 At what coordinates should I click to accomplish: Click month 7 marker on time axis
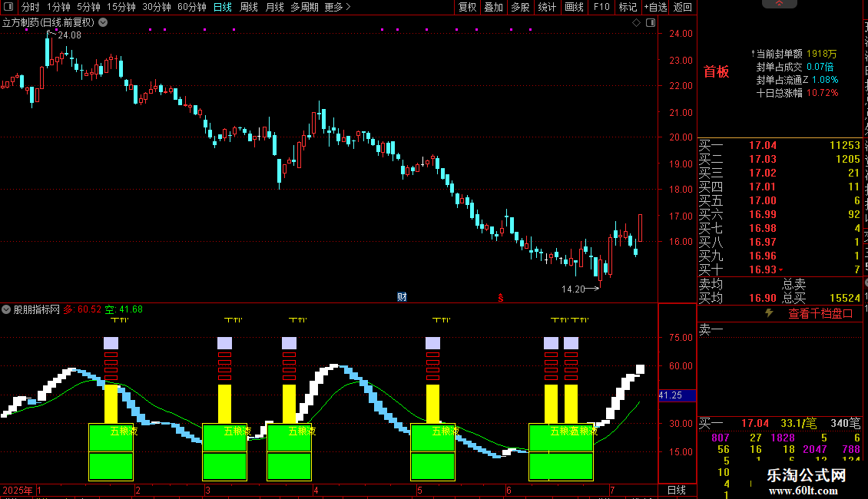click(x=612, y=490)
